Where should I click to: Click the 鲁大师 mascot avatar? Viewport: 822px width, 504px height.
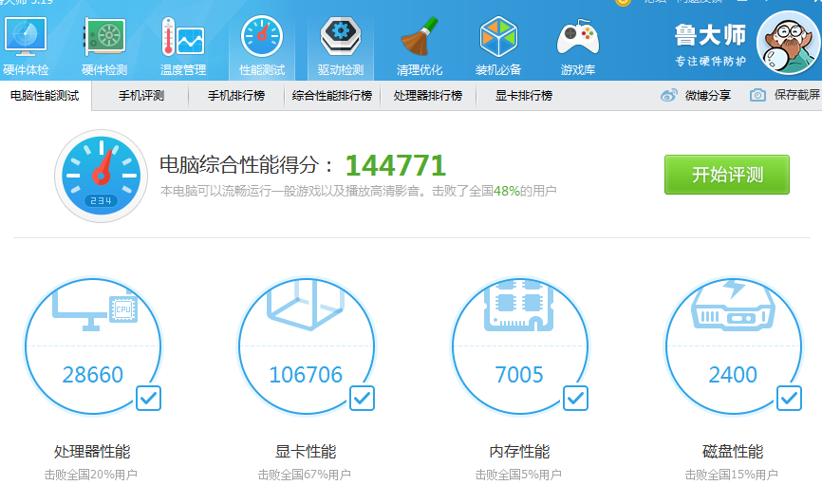(789, 43)
